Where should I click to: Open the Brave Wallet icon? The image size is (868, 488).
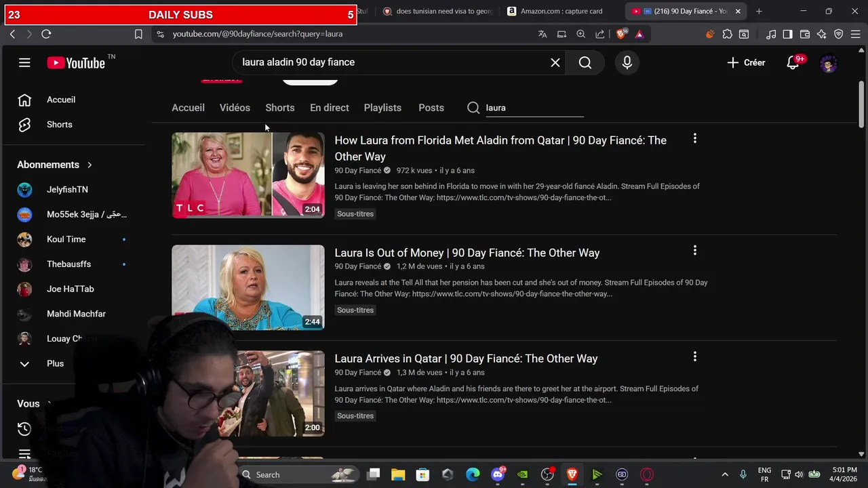tap(805, 34)
